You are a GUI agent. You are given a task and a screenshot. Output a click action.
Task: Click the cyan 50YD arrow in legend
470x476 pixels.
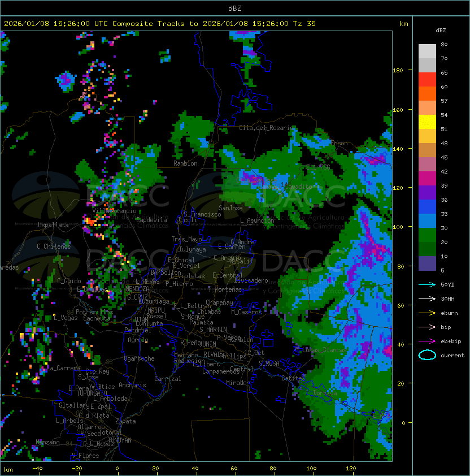coord(427,284)
